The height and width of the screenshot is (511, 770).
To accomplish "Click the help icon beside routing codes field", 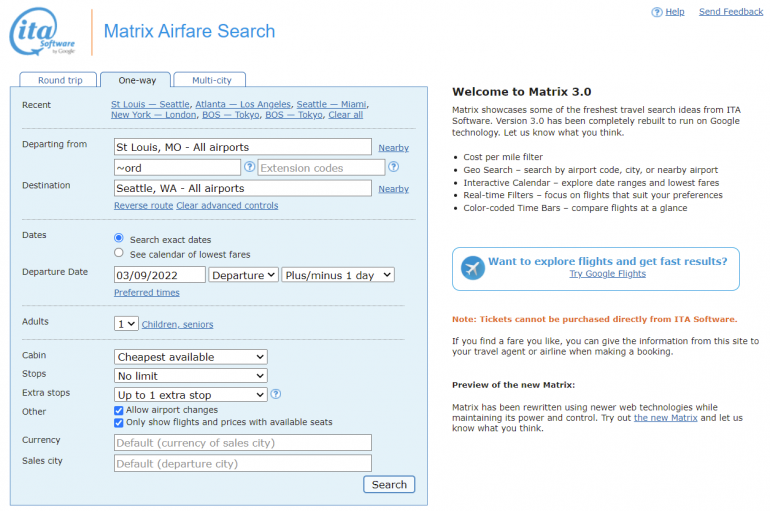I will [x=250, y=167].
